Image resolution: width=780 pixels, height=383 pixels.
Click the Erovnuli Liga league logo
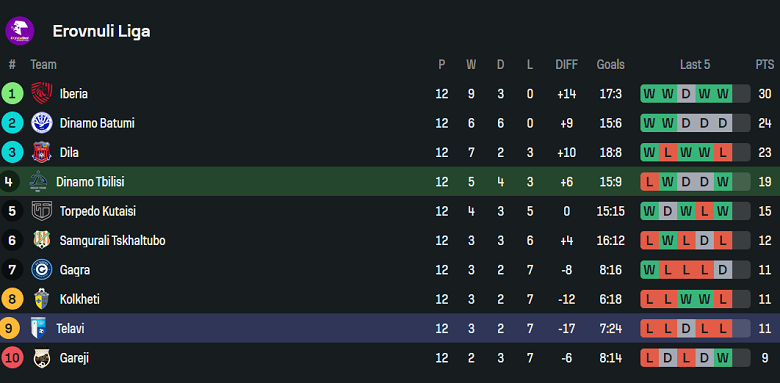tap(19, 31)
